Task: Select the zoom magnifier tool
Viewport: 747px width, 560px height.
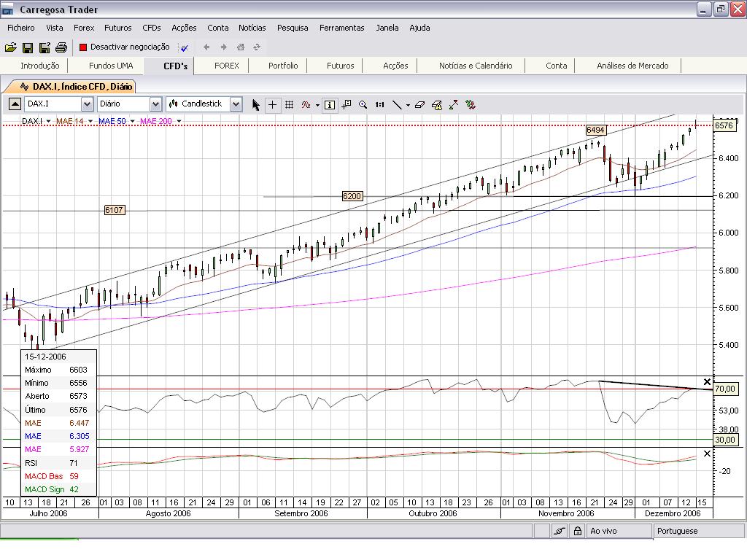Action: pyautogui.click(x=363, y=105)
